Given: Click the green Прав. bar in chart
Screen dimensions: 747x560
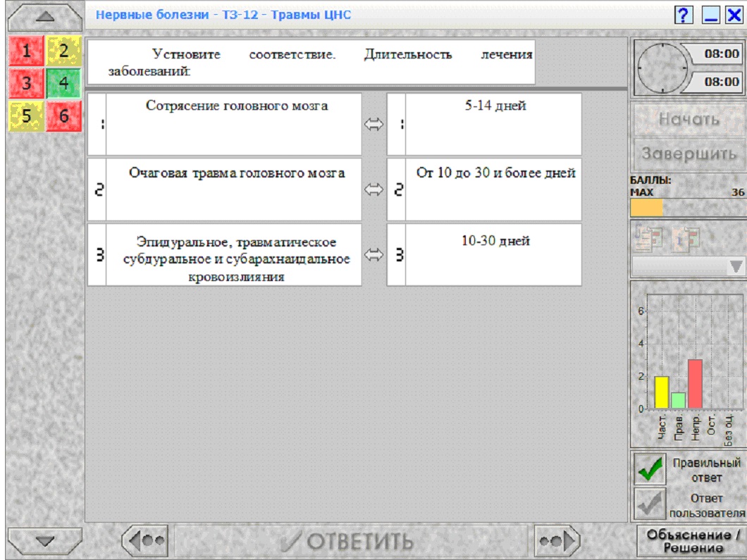Looking at the screenshot, I should 679,401.
